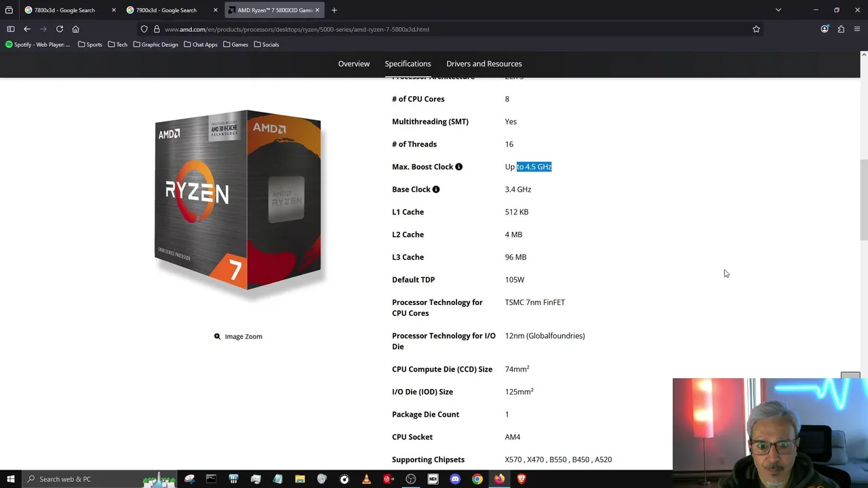Image resolution: width=868 pixels, height=488 pixels.
Task: Open Spotify Web Player bookmark
Action: click(37, 45)
